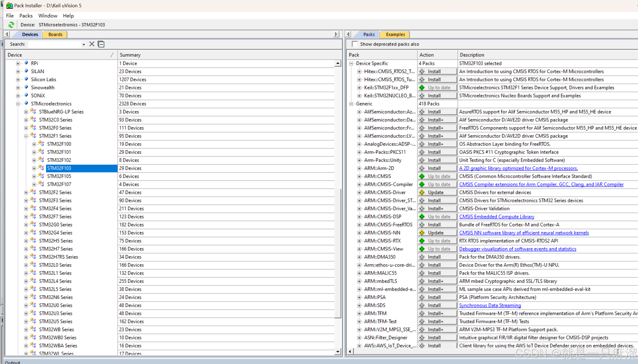Switch to the Examples tab
Image resolution: width=638 pixels, height=364 pixels.
[x=395, y=34]
